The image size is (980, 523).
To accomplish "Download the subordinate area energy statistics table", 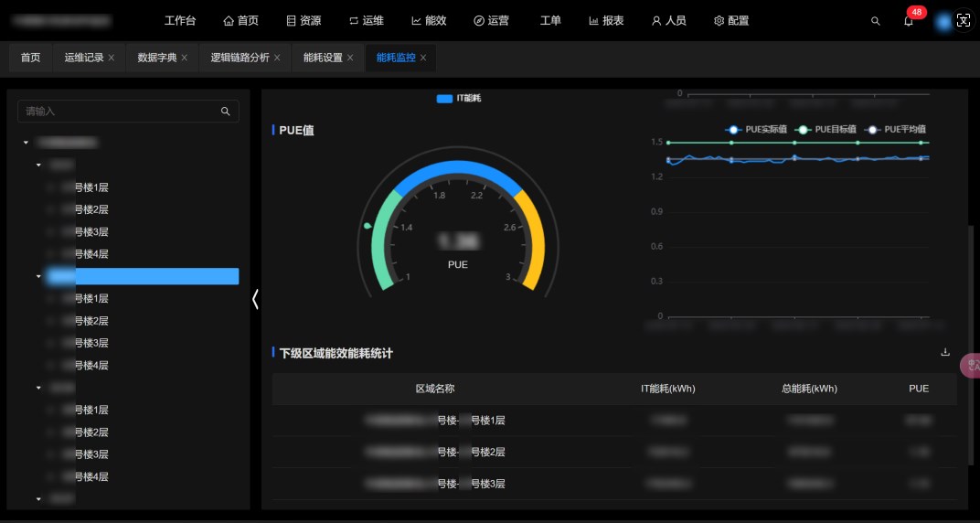I will coord(944,352).
